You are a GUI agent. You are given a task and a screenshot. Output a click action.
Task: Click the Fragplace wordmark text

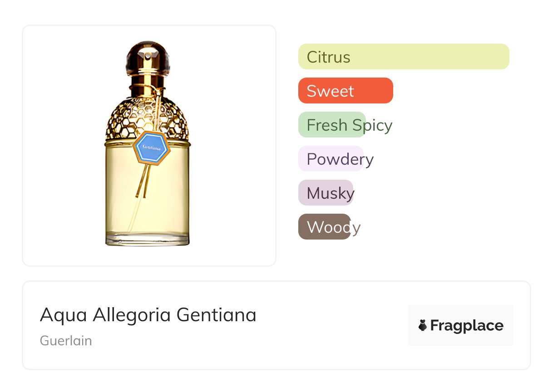[x=467, y=325]
